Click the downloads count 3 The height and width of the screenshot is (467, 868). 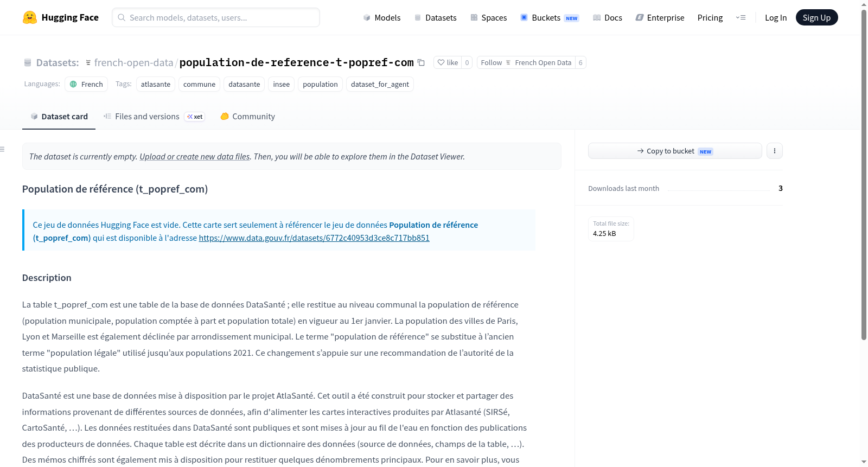pos(781,188)
